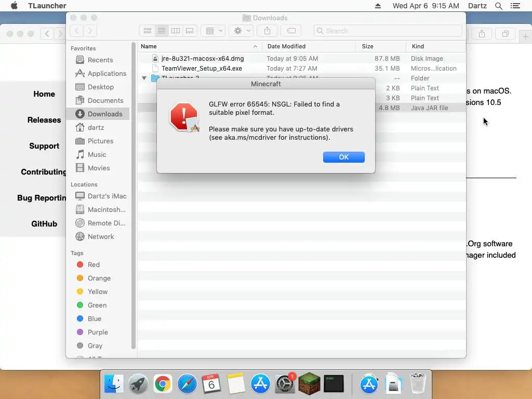Image resolution: width=532 pixels, height=399 pixels.
Task: Open dartz home folder in sidebar
Action: [89, 128]
